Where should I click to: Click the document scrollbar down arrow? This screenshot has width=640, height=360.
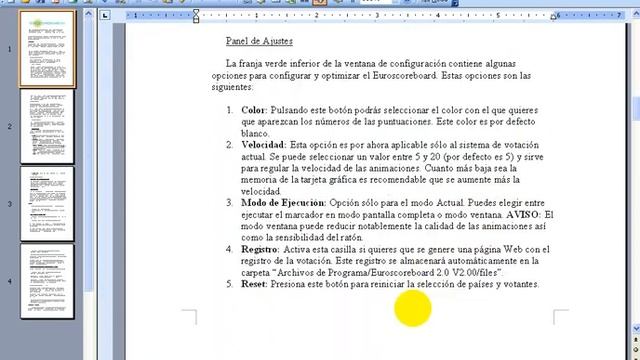(636, 329)
